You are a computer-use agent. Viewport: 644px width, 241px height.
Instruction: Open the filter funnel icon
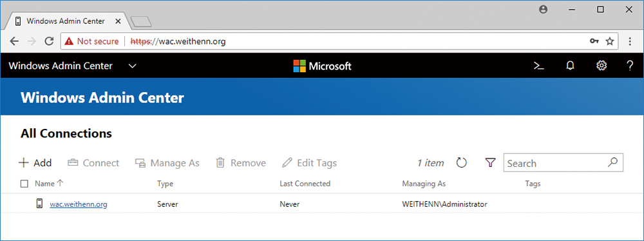tap(490, 163)
